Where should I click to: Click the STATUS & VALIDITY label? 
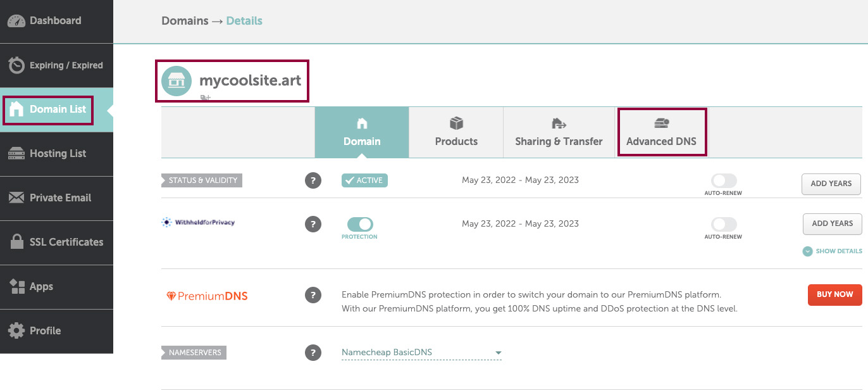click(202, 180)
